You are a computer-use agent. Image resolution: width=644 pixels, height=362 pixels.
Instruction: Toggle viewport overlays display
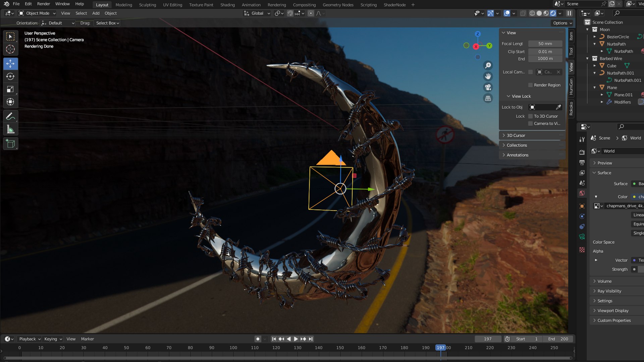(507, 13)
